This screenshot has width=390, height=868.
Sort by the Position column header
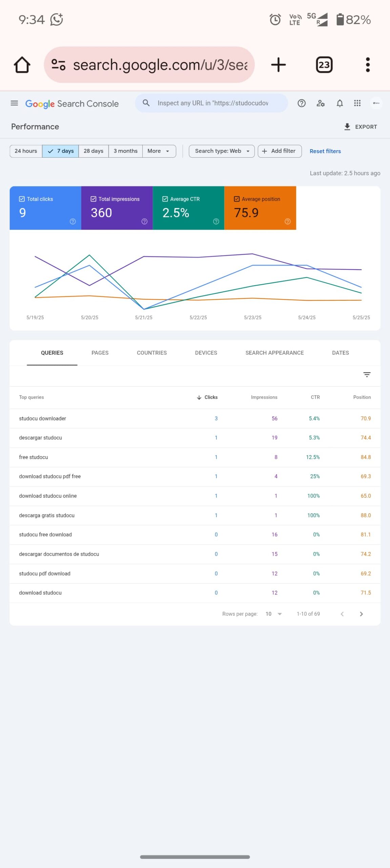[362, 397]
